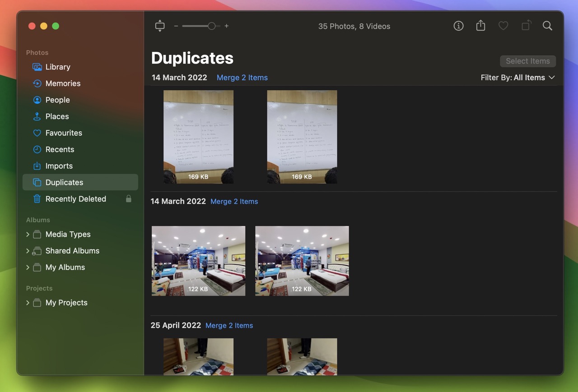Open Recently Deleted via trash icon
This screenshot has width=578, height=392.
[37, 198]
